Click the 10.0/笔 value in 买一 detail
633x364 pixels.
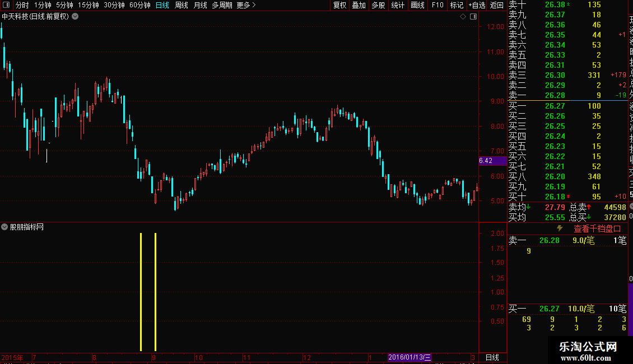click(x=581, y=309)
